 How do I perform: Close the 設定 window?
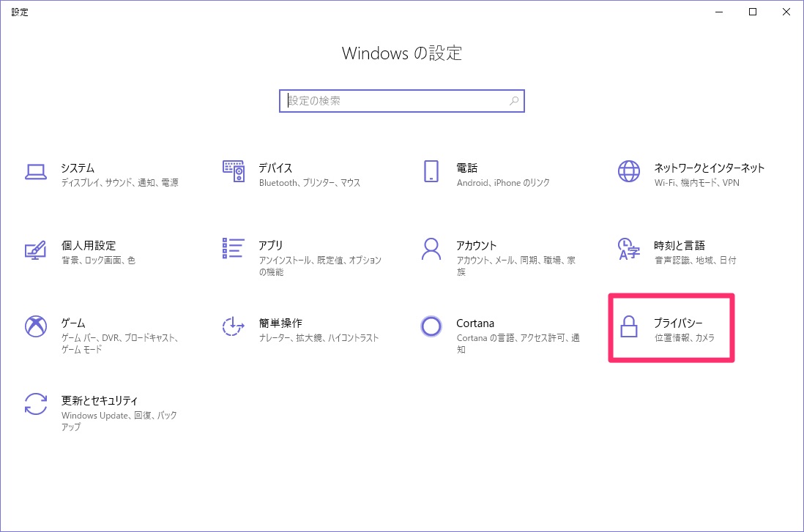click(x=786, y=12)
